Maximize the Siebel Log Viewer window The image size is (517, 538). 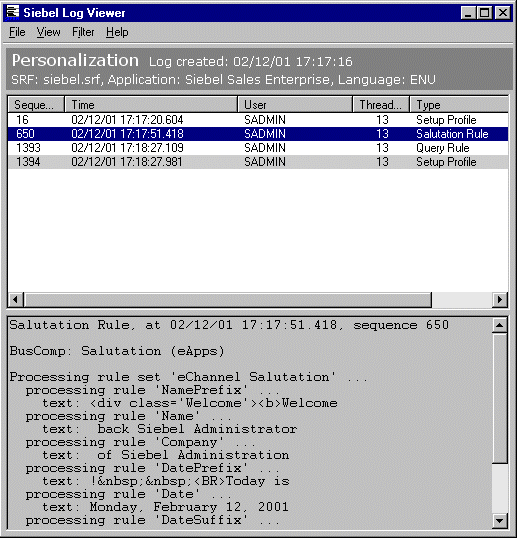pos(484,13)
